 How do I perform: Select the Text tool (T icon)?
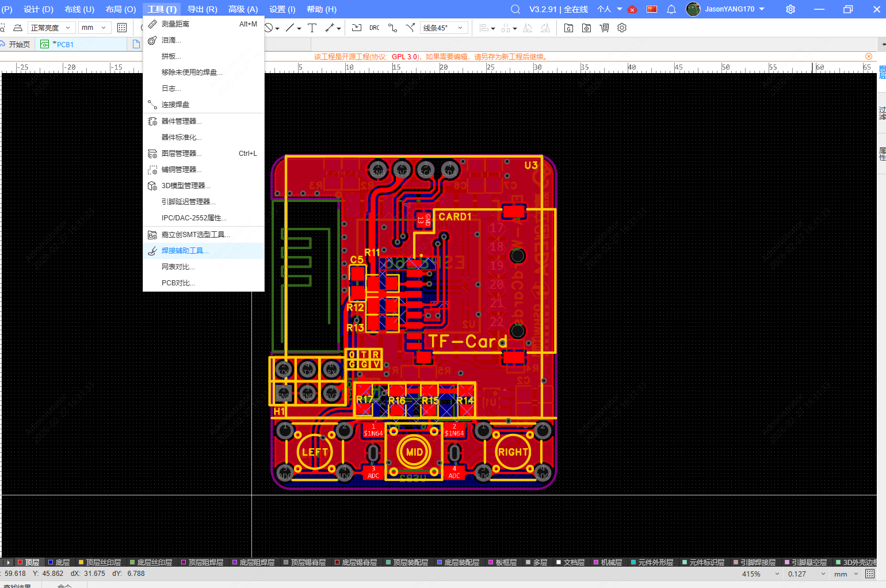point(312,28)
